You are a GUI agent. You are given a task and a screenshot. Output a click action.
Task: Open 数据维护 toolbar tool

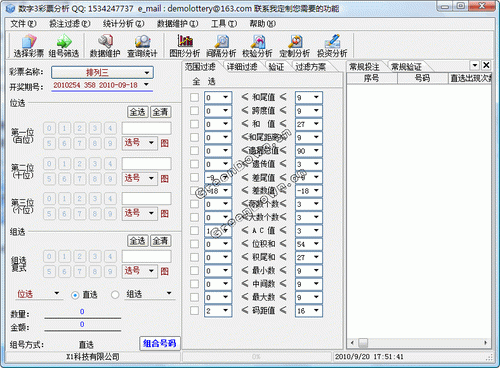[x=105, y=46]
